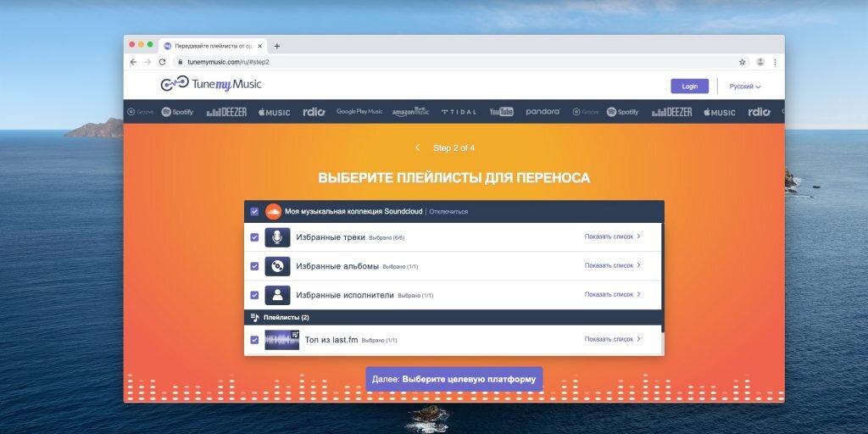This screenshot has width=868, height=434.
Task: Click the first Groove logo in the services bar
Action: [x=140, y=112]
